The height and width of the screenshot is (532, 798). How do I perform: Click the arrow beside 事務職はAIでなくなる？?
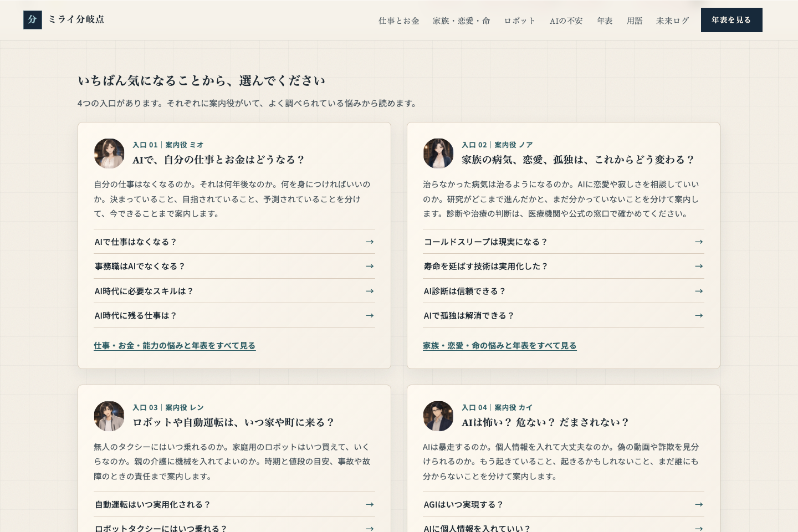pos(370,266)
